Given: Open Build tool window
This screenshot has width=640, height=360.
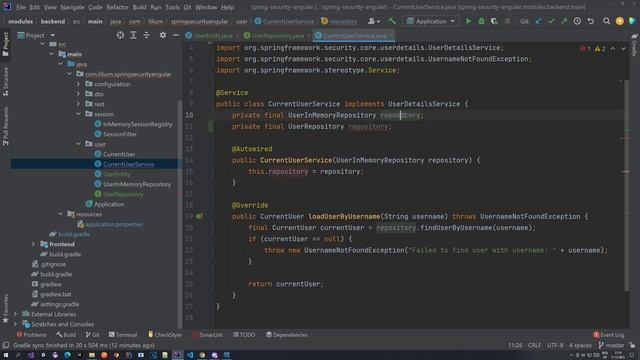Looking at the screenshot, I should pyautogui.click(x=66, y=335).
